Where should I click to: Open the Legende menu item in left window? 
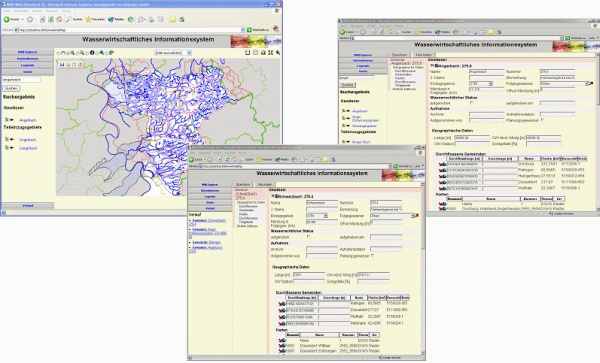(28, 65)
